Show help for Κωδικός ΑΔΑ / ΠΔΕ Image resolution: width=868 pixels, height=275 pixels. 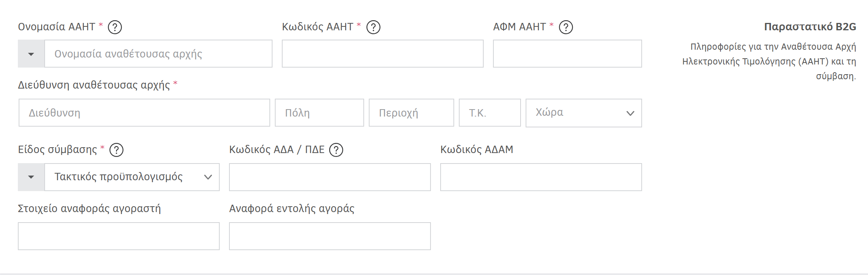click(x=336, y=150)
